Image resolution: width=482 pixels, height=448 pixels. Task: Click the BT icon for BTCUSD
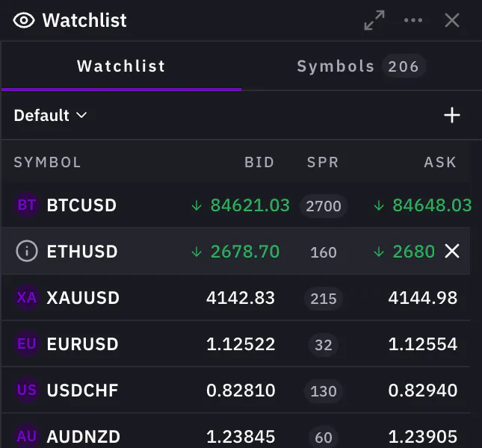coord(27,205)
